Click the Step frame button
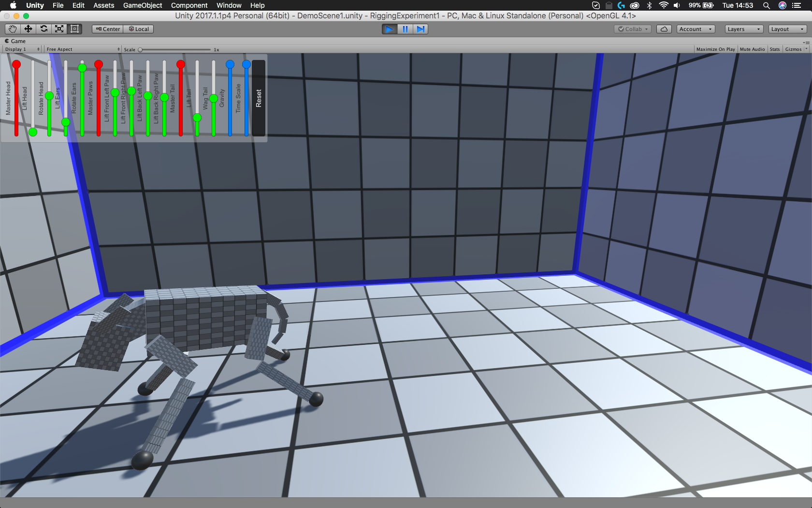 (420, 29)
